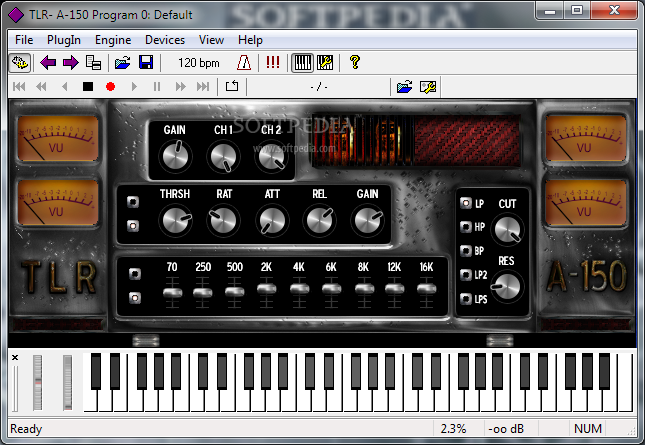Open the program list icon

point(93,63)
